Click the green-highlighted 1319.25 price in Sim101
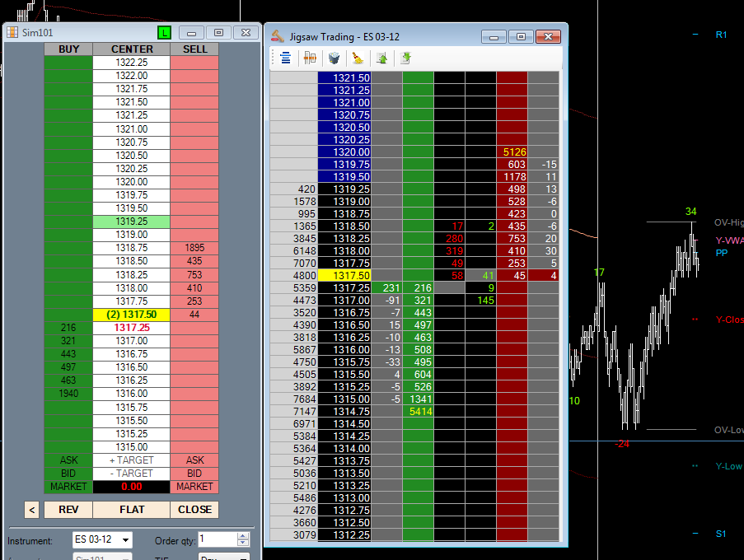The height and width of the screenshot is (560, 744). [132, 222]
